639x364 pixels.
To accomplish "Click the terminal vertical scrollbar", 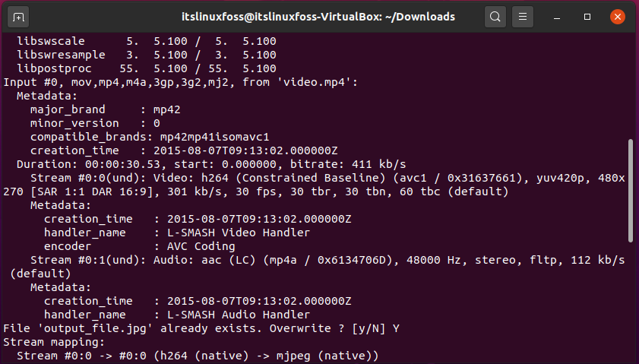I will click(631, 191).
